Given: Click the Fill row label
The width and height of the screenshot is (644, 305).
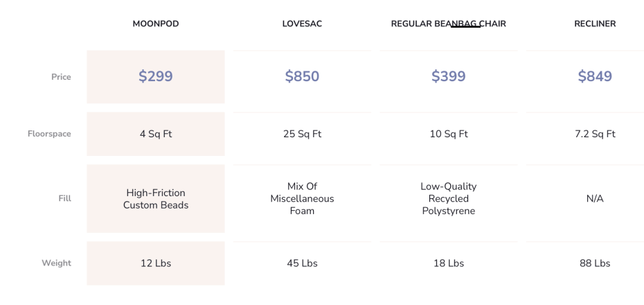Looking at the screenshot, I should click(x=65, y=198).
